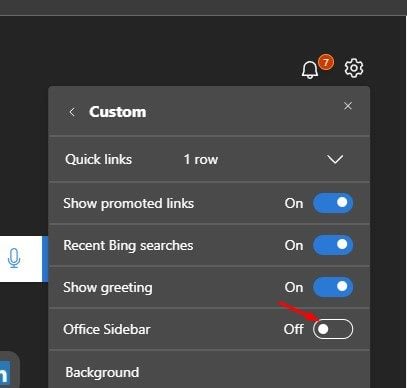Open page settings gear icon

click(x=354, y=68)
